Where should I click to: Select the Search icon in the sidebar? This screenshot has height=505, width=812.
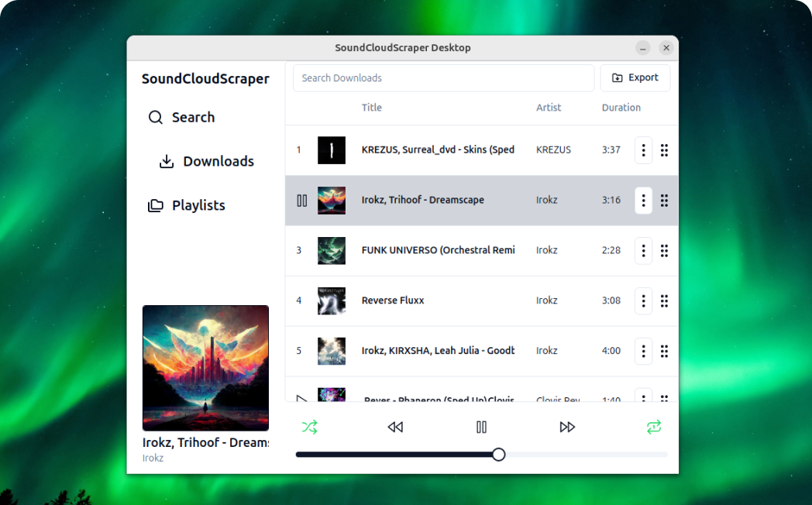155,117
